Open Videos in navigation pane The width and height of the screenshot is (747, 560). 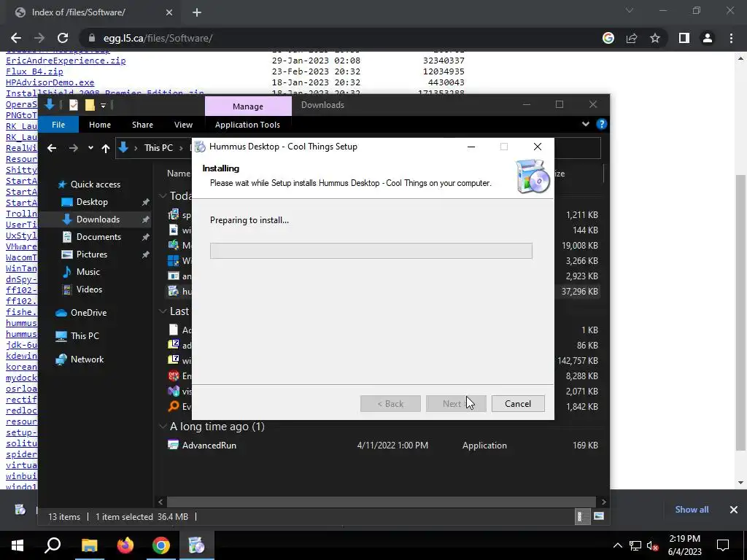[x=89, y=289]
